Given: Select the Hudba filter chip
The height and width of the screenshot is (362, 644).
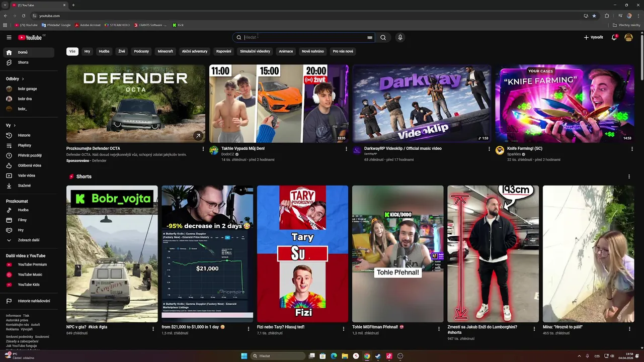Looking at the screenshot, I should tap(104, 51).
